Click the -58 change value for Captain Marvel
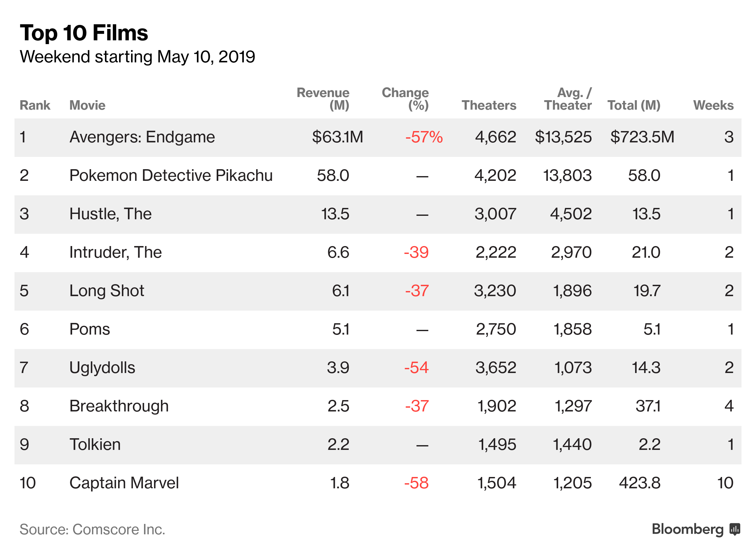756x557 pixels. (416, 483)
